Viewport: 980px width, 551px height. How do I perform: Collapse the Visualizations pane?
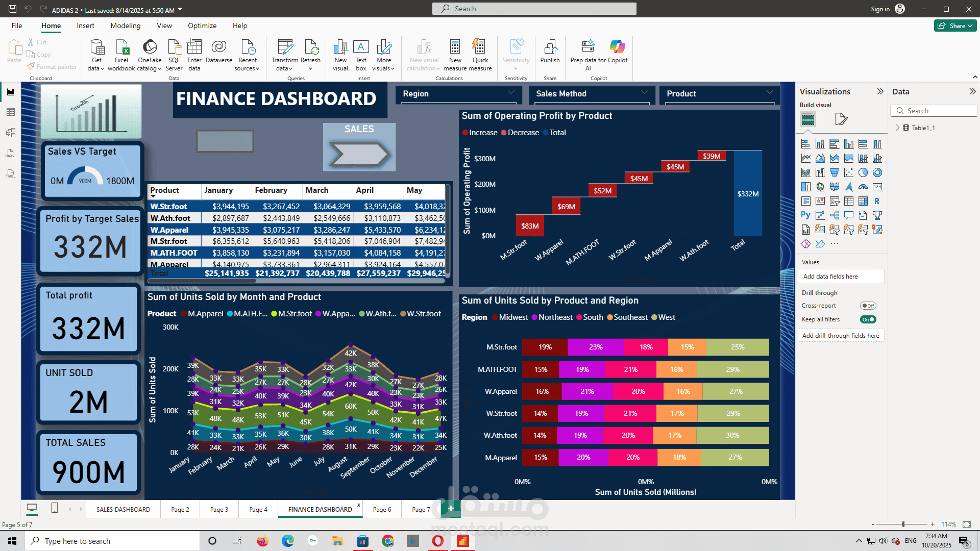[880, 91]
